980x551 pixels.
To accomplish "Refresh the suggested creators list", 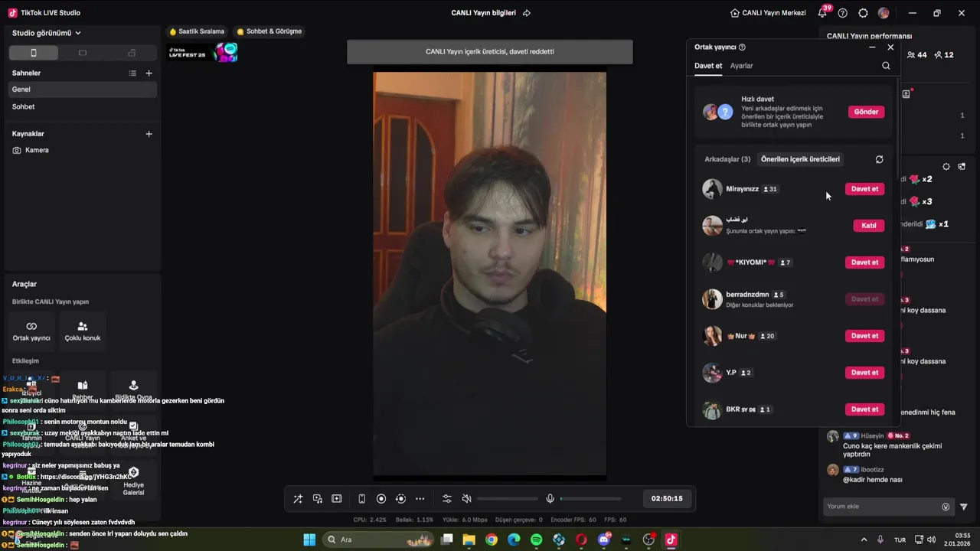I will (x=879, y=159).
